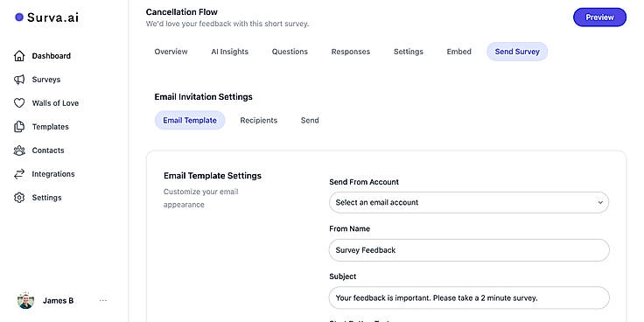Screen dimensions: 644x322
Task: Open Walls of Love page
Action: pos(55,103)
